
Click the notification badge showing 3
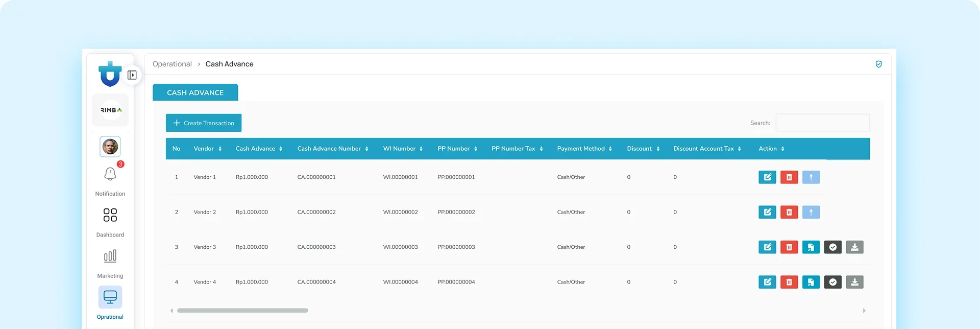coord(120,164)
